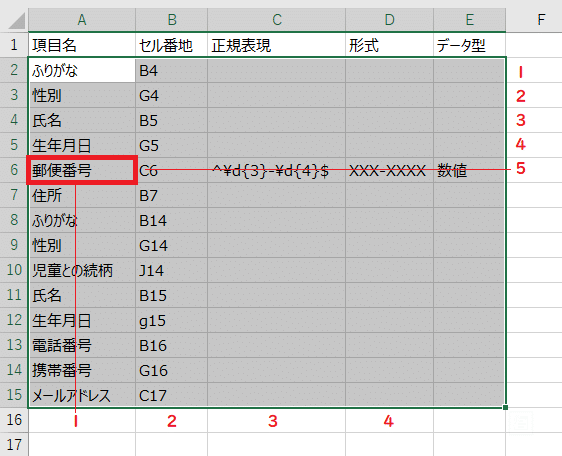Select 生年月日 cell in row 5
Viewport: 562px width, 456px height.
point(82,145)
